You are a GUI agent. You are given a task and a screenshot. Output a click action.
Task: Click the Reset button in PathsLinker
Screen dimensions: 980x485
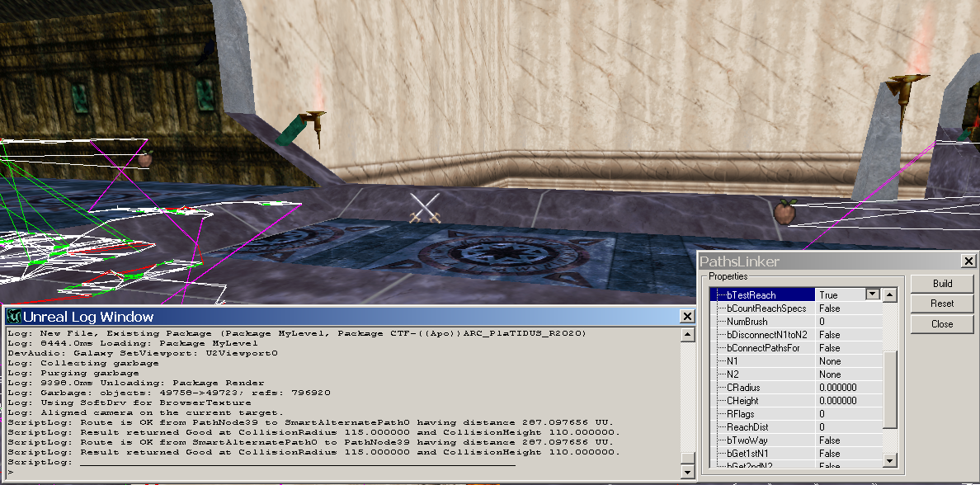[942, 304]
